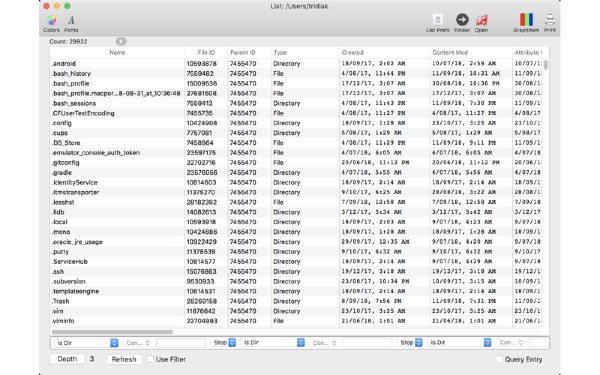Select the .vim directory row

[x=297, y=311]
